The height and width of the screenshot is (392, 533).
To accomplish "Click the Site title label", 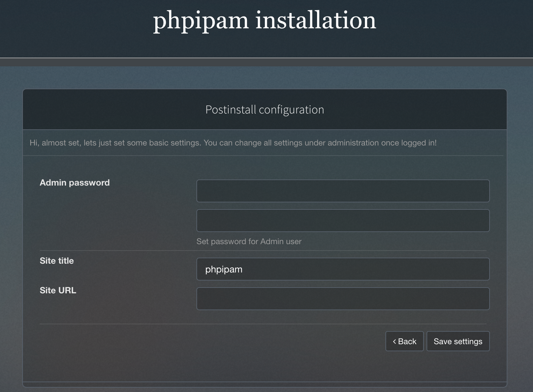I will click(x=57, y=261).
